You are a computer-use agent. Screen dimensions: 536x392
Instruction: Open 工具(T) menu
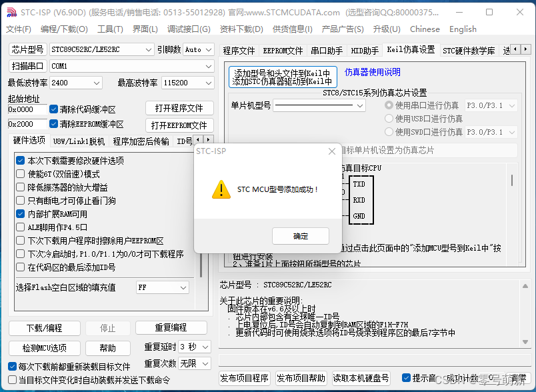click(x=110, y=29)
